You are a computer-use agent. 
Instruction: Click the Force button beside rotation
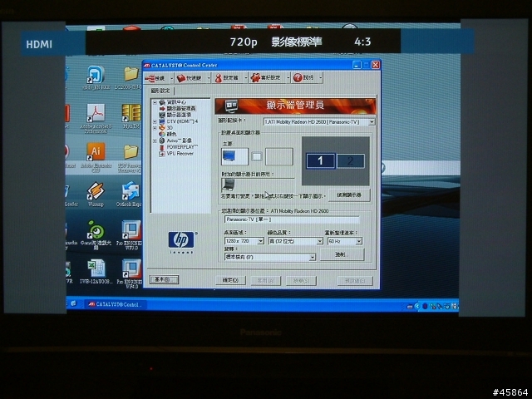(342, 254)
